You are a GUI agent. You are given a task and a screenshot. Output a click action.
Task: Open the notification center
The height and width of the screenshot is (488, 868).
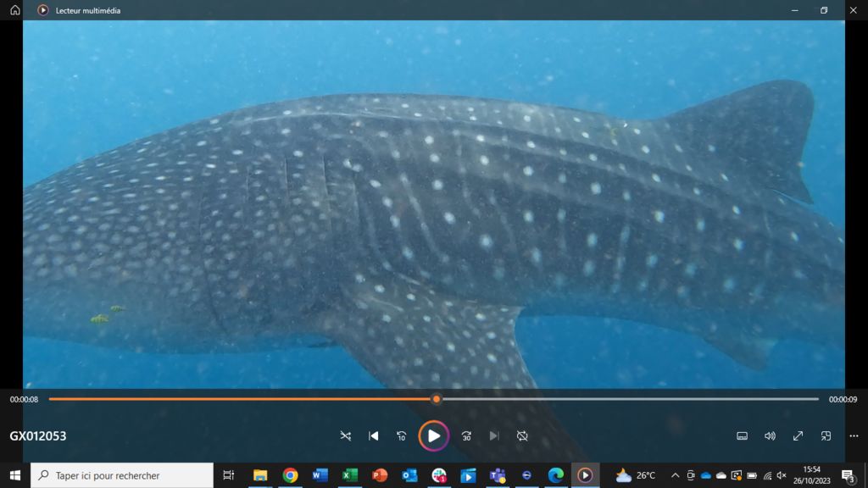[x=848, y=475]
